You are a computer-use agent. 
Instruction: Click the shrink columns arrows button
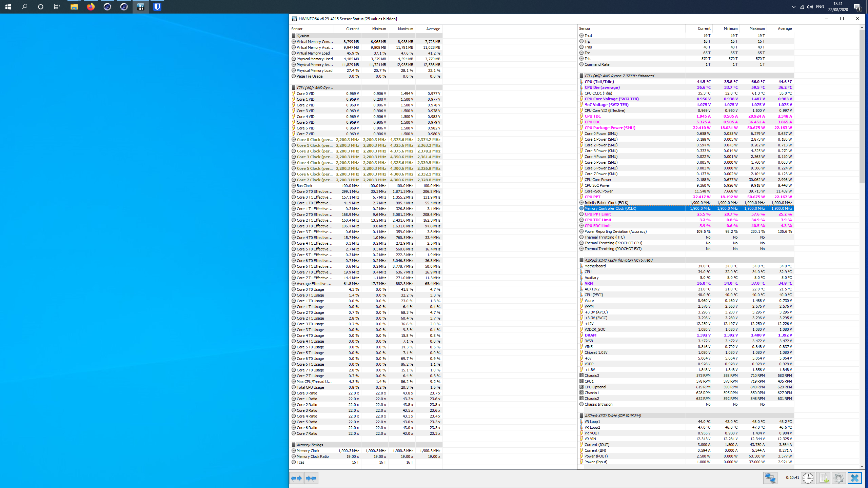point(311,478)
